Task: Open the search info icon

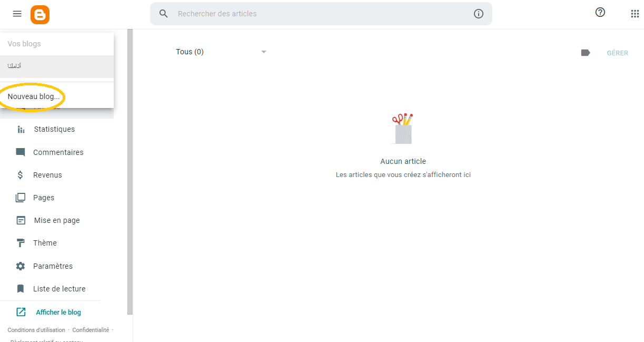Action: (x=479, y=14)
